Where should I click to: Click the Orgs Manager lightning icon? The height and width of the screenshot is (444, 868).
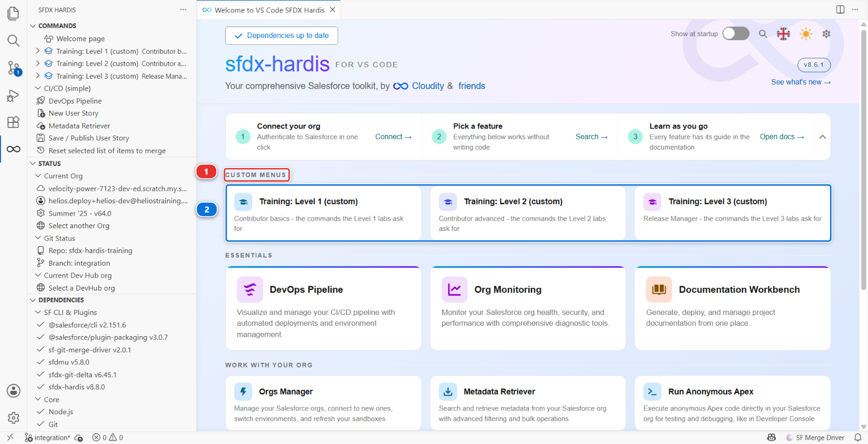tap(243, 391)
